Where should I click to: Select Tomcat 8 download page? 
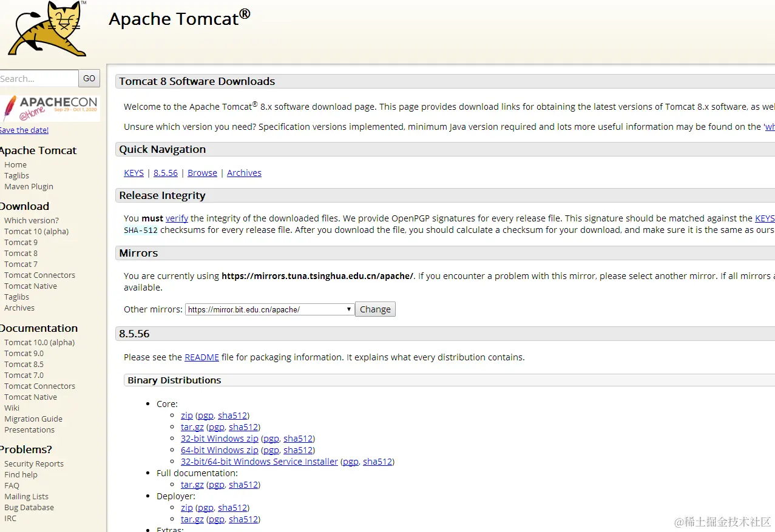(x=21, y=253)
